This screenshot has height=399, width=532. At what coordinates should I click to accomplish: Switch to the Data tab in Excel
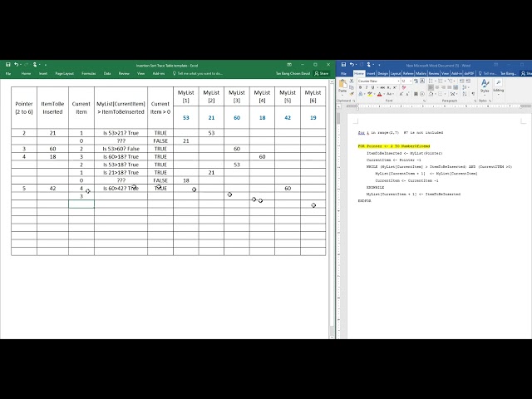tap(107, 73)
